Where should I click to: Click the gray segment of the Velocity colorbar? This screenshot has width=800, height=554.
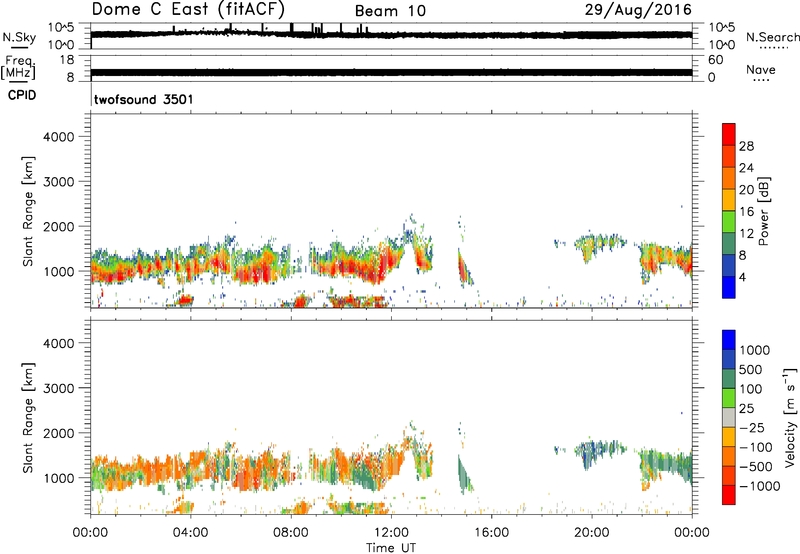point(729,417)
